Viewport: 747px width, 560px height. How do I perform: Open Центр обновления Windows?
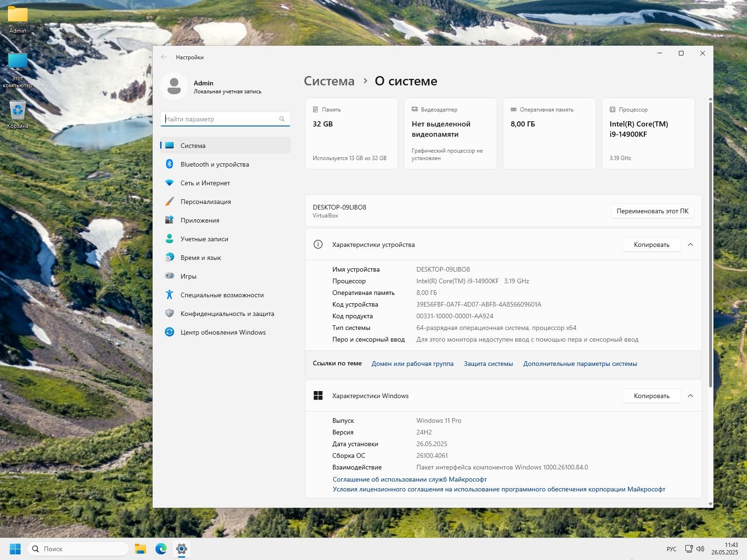coord(226,332)
